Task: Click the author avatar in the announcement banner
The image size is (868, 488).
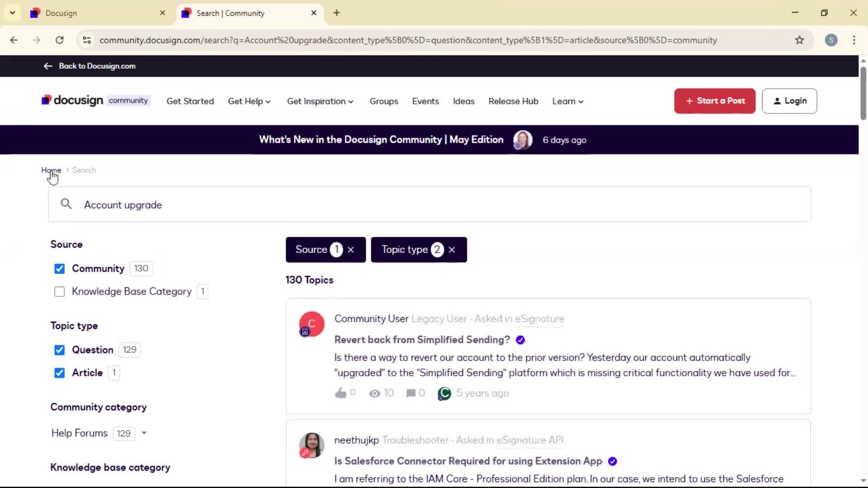Action: (x=523, y=140)
